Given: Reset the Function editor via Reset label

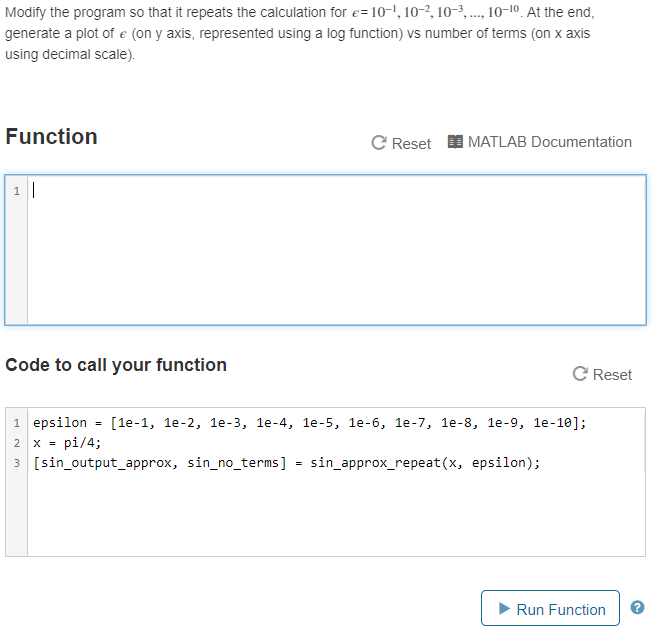Looking at the screenshot, I should [x=411, y=144].
